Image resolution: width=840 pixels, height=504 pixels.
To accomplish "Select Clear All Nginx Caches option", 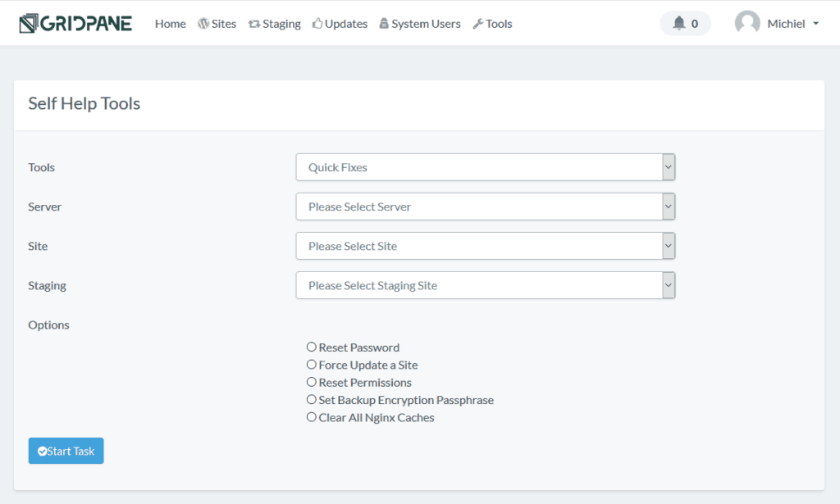I will tap(311, 417).
